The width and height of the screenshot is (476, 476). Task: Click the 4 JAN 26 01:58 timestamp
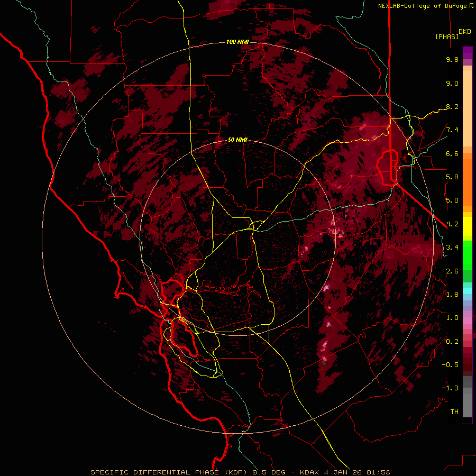[x=357, y=472]
